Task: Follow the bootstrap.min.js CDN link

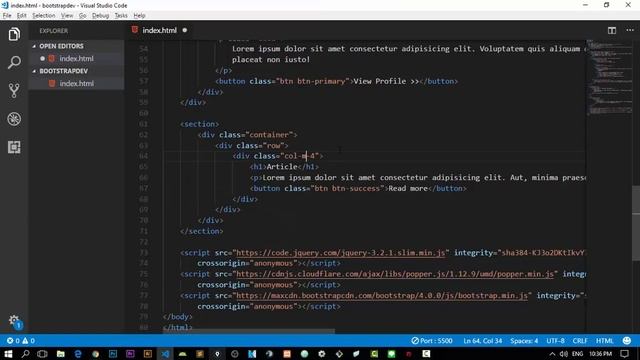Action: point(382,296)
